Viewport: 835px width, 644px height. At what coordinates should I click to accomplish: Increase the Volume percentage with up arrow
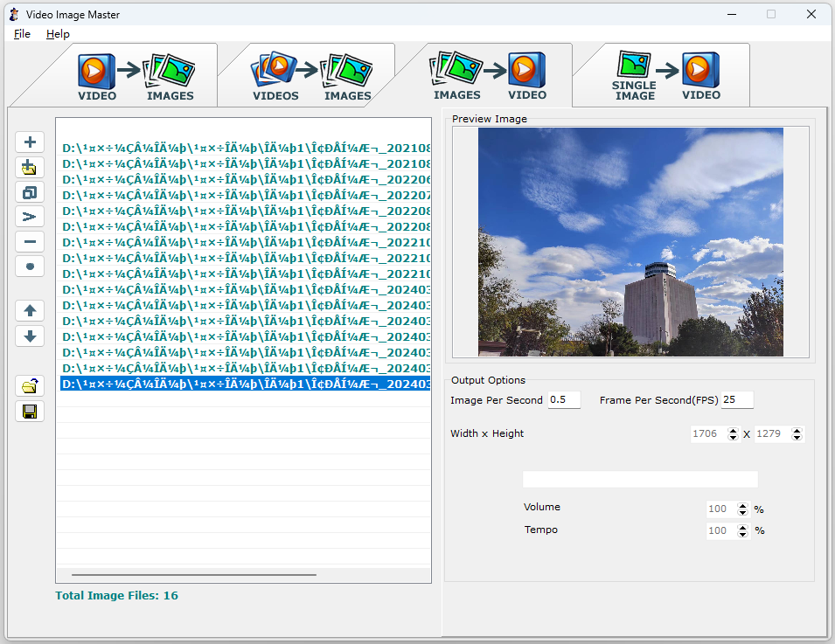(x=743, y=506)
